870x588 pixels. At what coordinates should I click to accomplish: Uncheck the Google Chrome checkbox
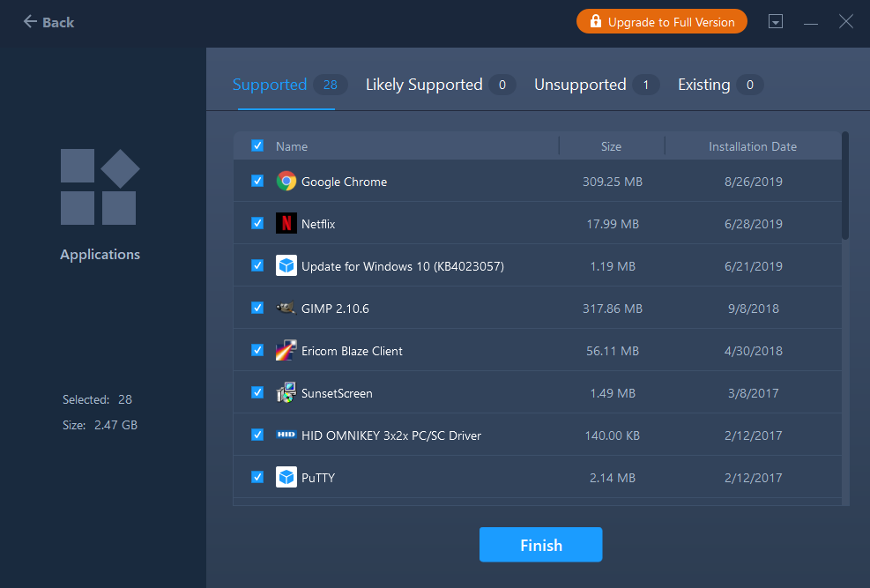(x=257, y=181)
